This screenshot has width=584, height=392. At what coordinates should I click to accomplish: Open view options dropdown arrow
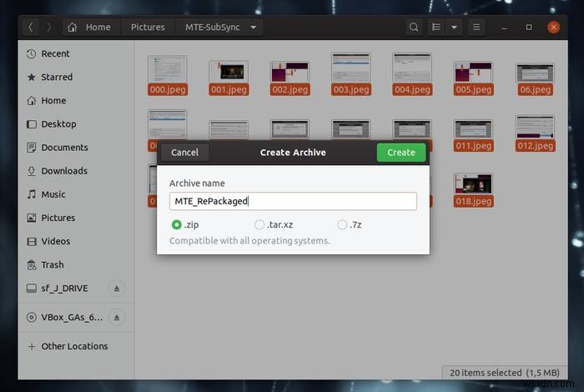454,28
